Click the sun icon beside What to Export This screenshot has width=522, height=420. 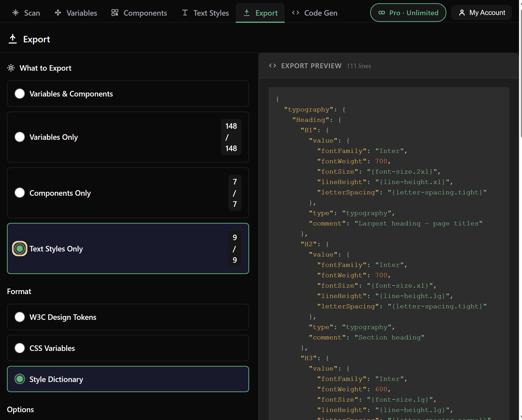point(11,68)
